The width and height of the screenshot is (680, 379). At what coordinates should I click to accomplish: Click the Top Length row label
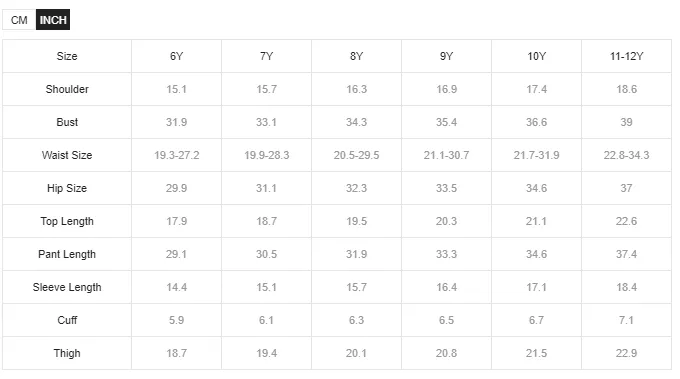coord(67,221)
